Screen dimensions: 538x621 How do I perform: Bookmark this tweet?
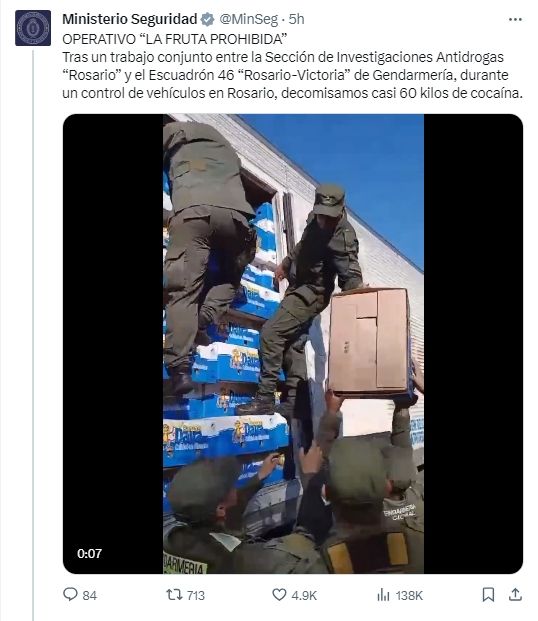tap(488, 594)
